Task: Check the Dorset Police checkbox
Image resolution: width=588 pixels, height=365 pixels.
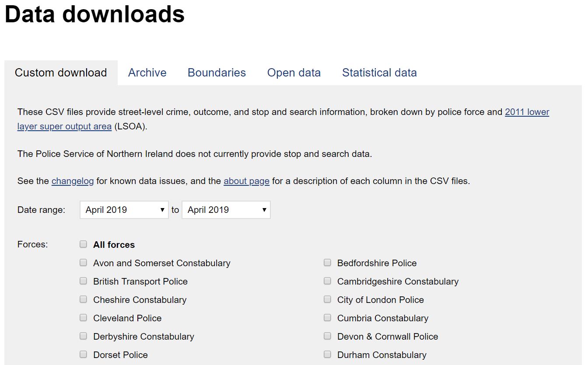Action: tap(83, 355)
